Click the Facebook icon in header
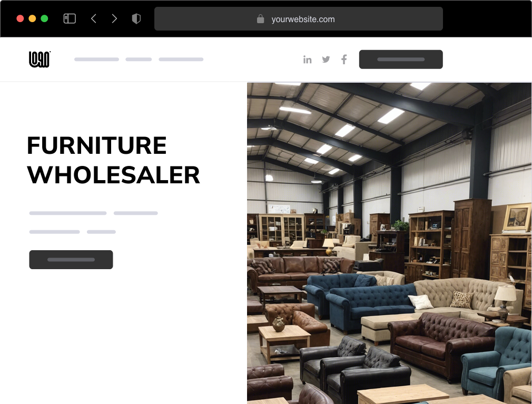The width and height of the screenshot is (532, 404). (344, 60)
